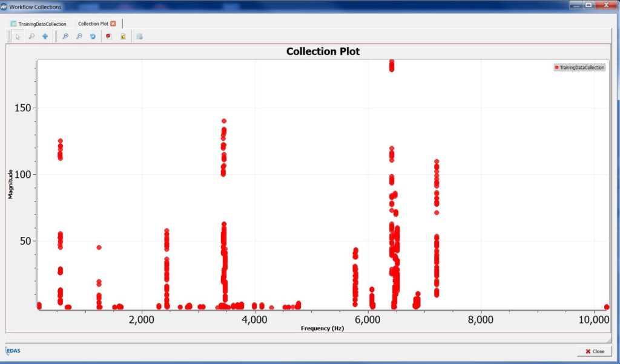
Task: Activate the magnifier zoom-region tool
Action: coord(31,36)
